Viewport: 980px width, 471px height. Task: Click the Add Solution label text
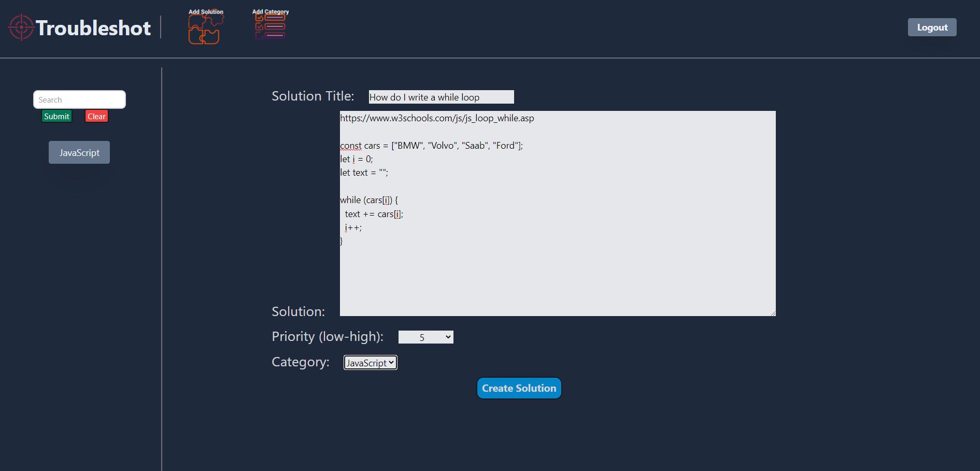[x=206, y=11]
